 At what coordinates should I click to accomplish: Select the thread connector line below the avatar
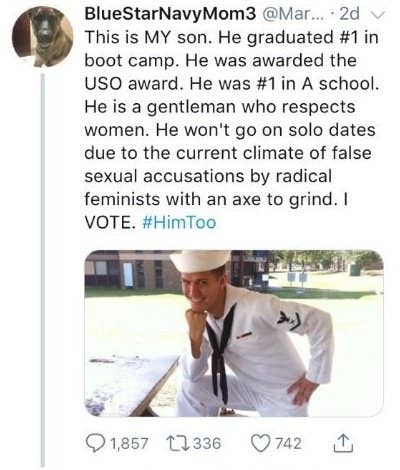pos(43,270)
